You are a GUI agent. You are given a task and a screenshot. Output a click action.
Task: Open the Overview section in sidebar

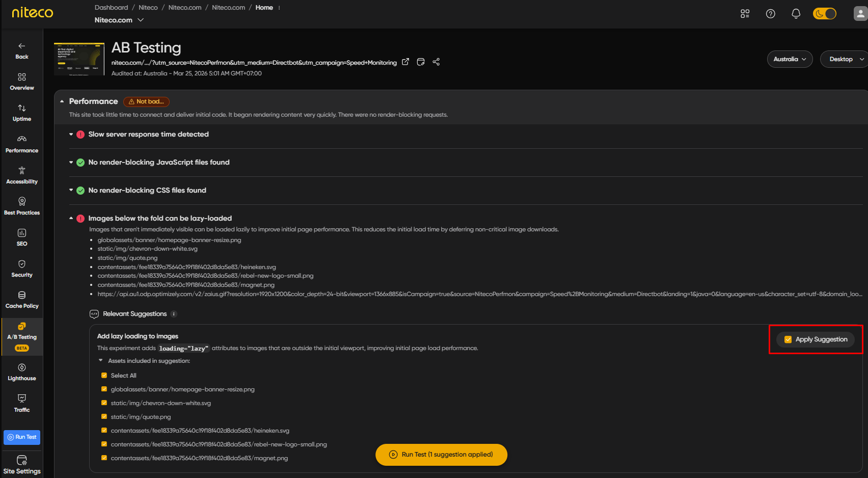[22, 82]
